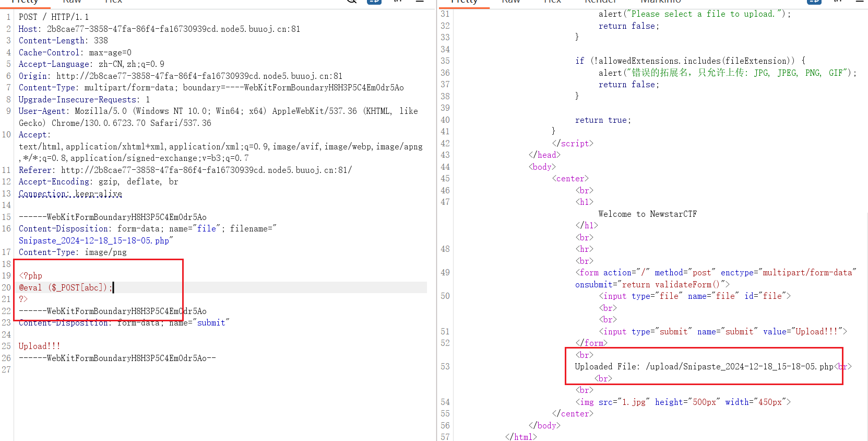Click the Referer header line
The height and width of the screenshot is (441, 868).
click(x=185, y=170)
